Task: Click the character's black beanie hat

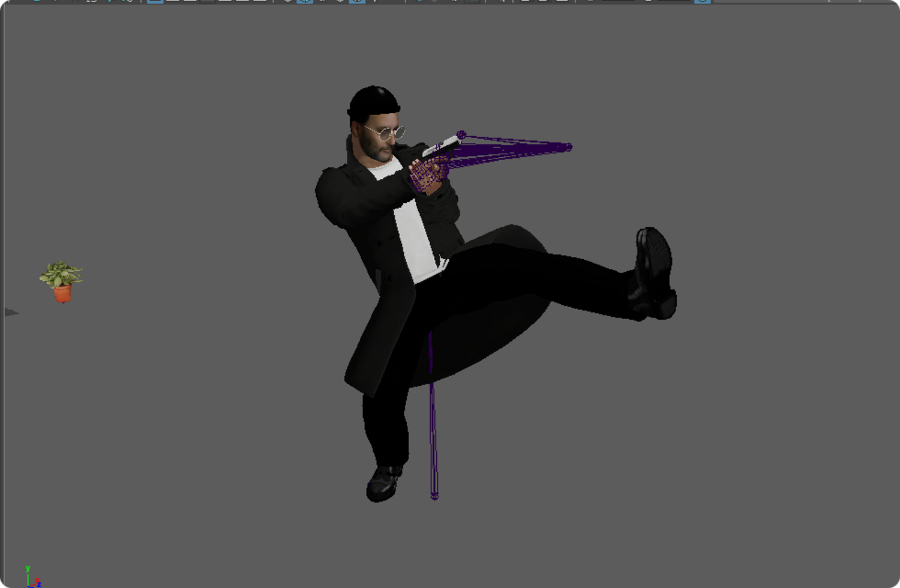Action: [x=373, y=101]
